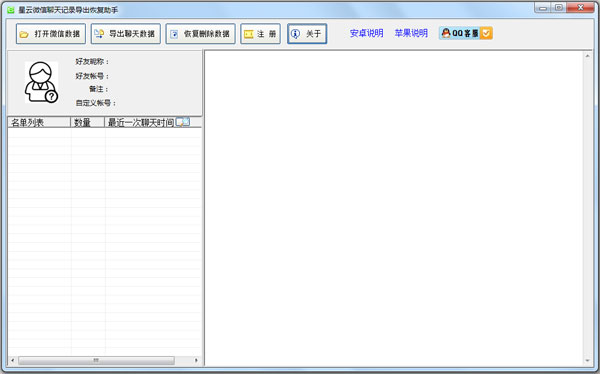Click the 好友帐号 label
Viewport: 600px width, 374px height.
pos(92,76)
